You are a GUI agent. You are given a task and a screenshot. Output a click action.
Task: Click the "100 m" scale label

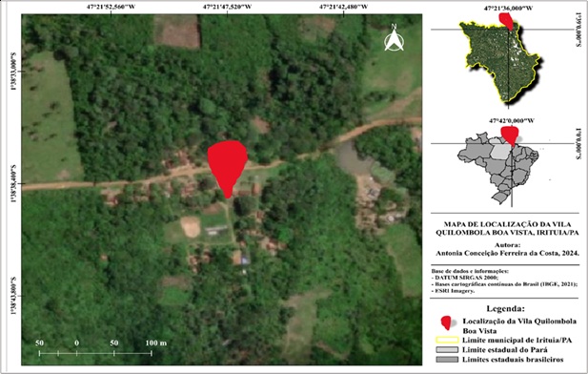click(156, 343)
